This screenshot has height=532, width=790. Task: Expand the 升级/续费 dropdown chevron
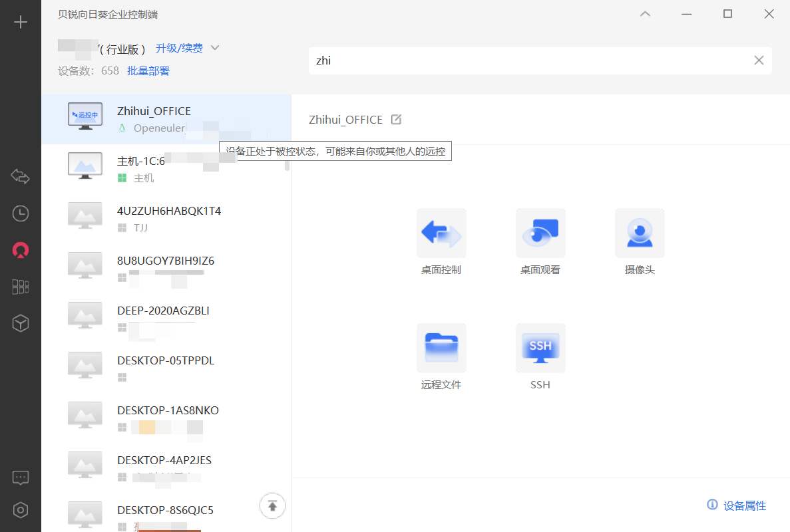[214, 48]
